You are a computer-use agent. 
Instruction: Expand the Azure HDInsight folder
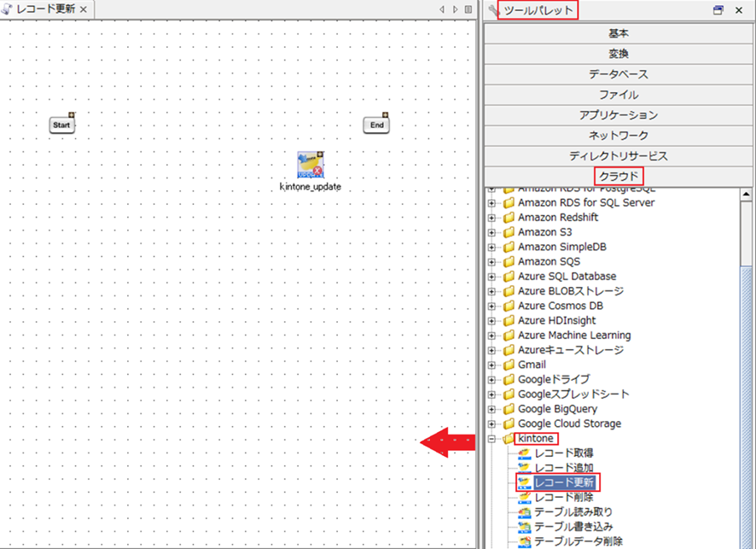pyautogui.click(x=491, y=321)
